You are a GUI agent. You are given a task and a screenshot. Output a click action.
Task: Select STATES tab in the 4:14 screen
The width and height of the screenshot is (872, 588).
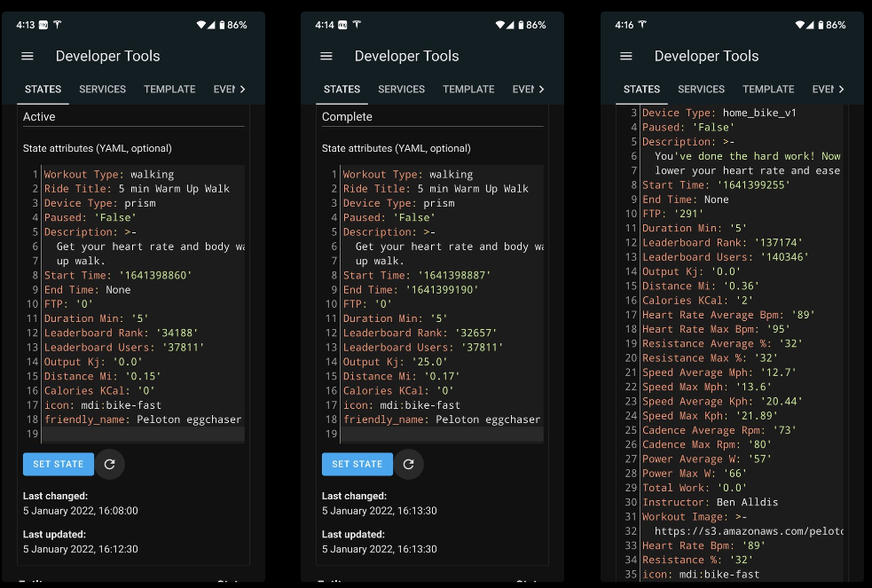pos(342,89)
